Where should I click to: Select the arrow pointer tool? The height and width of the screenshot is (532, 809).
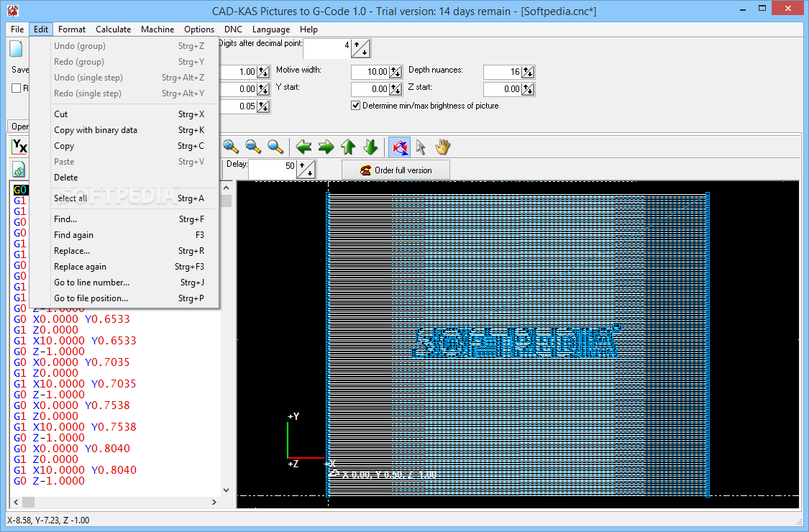pyautogui.click(x=421, y=147)
